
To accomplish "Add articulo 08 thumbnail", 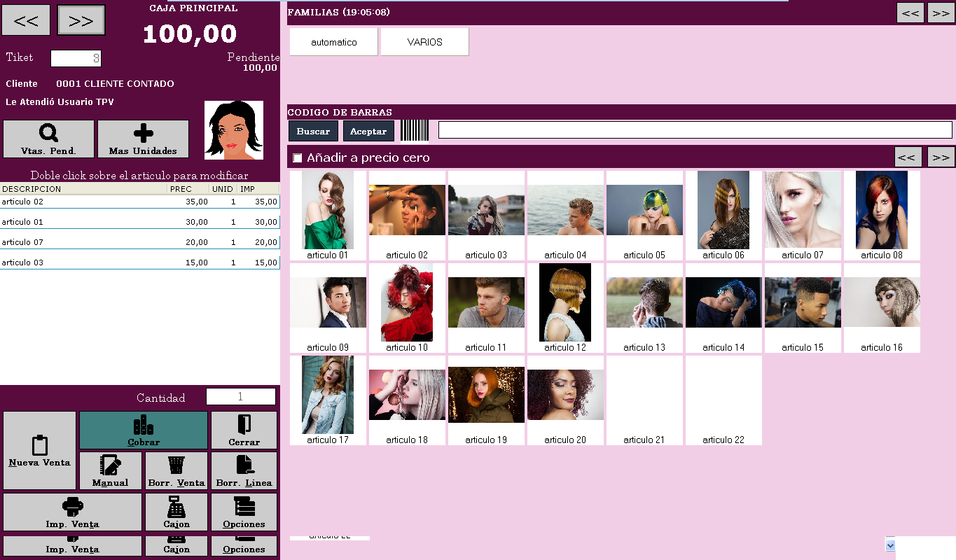I will tap(882, 216).
